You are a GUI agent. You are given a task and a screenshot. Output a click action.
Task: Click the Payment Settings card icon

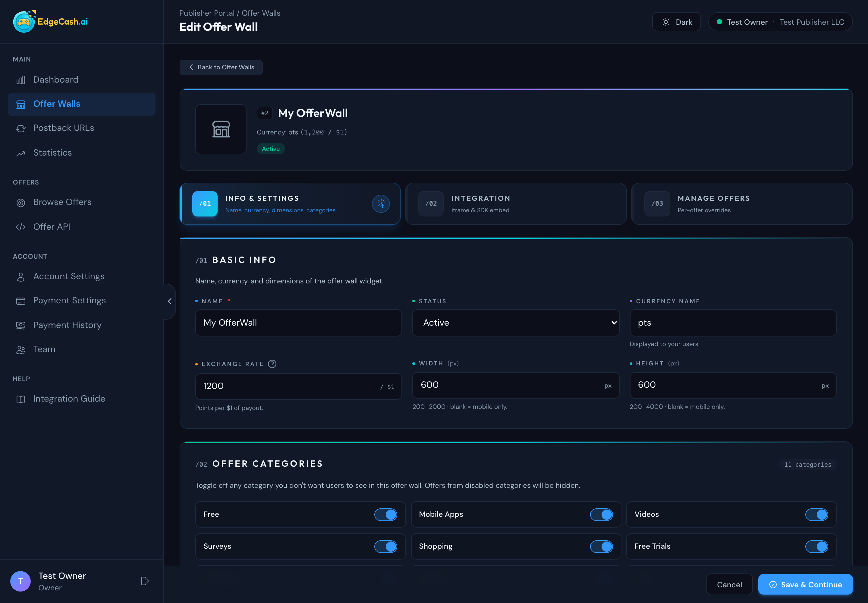point(21,301)
